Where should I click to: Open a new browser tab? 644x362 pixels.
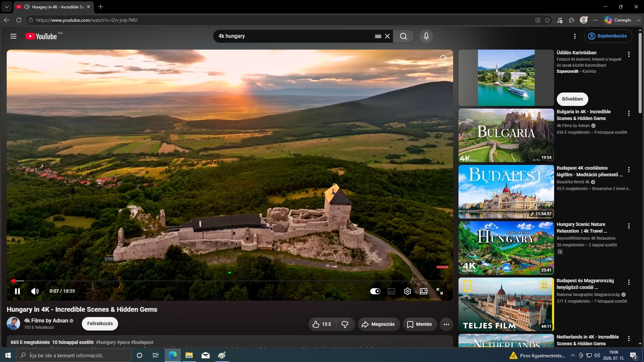(x=101, y=7)
